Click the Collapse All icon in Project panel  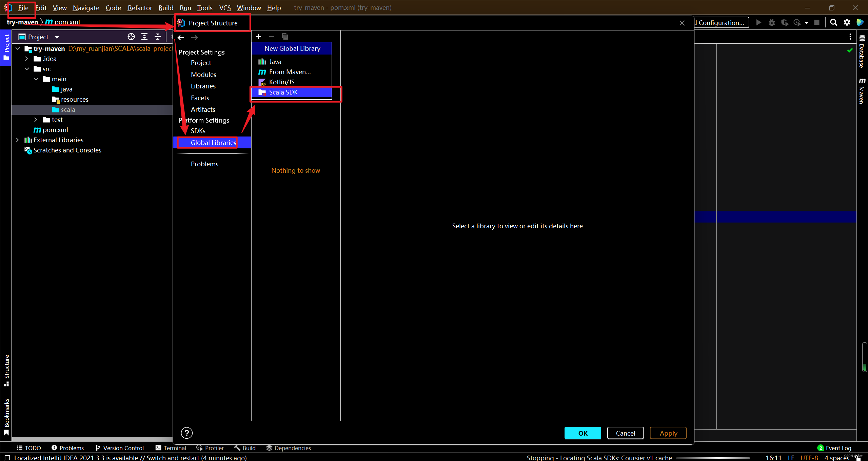click(158, 37)
